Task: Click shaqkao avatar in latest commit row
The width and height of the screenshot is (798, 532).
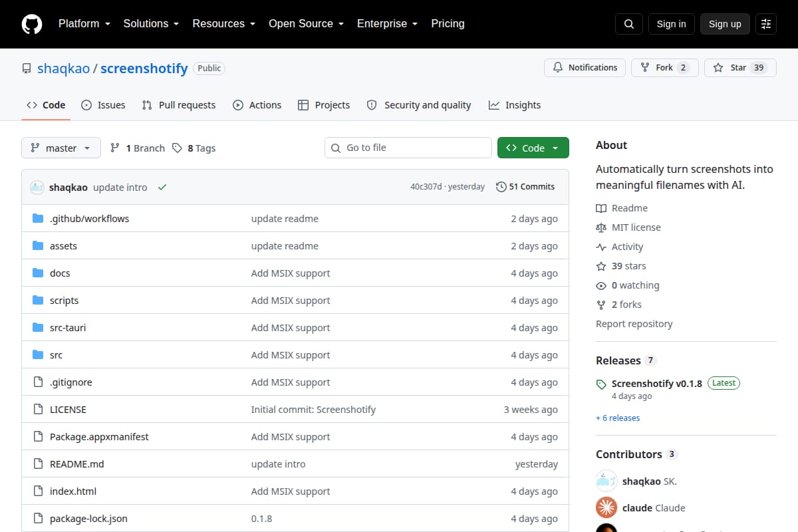Action: point(37,188)
